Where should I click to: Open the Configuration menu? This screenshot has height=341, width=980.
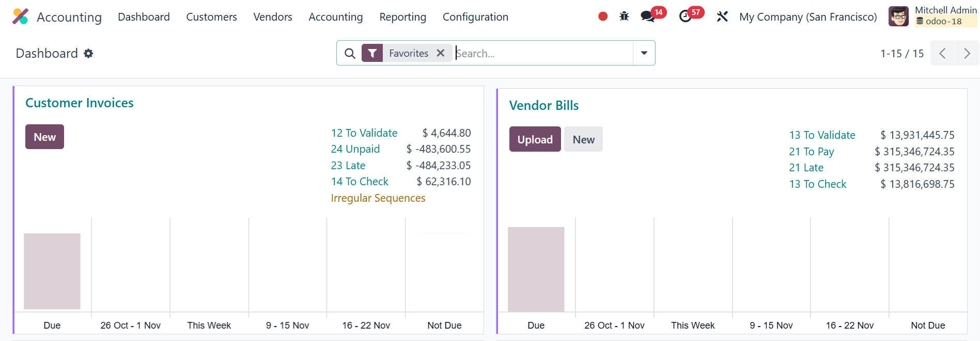click(475, 17)
